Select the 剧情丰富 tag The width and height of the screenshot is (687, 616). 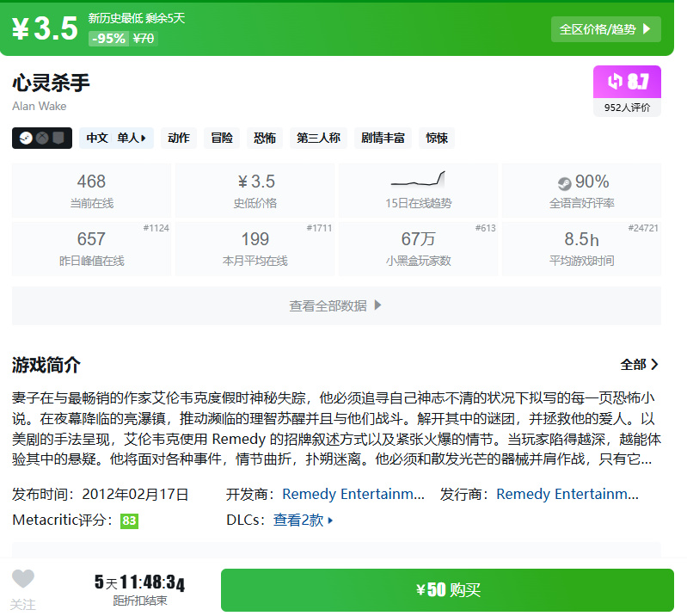pyautogui.click(x=383, y=139)
